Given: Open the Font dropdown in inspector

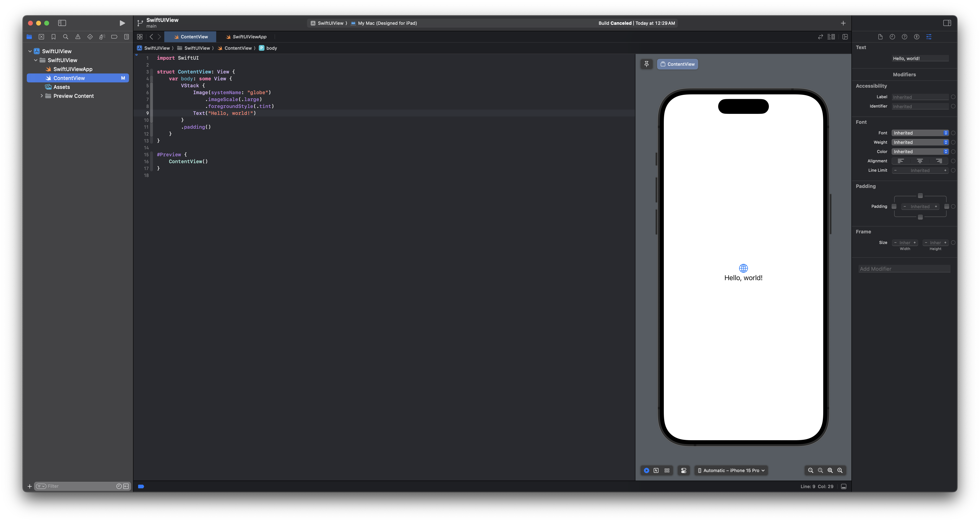Looking at the screenshot, I should [920, 133].
